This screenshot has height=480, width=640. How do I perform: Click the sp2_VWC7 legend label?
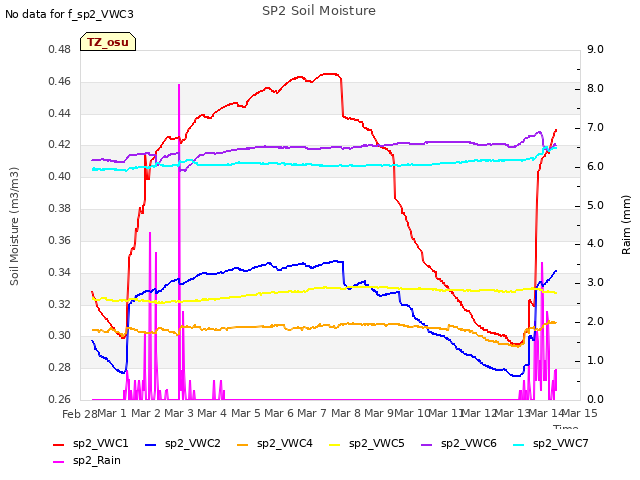click(x=560, y=443)
